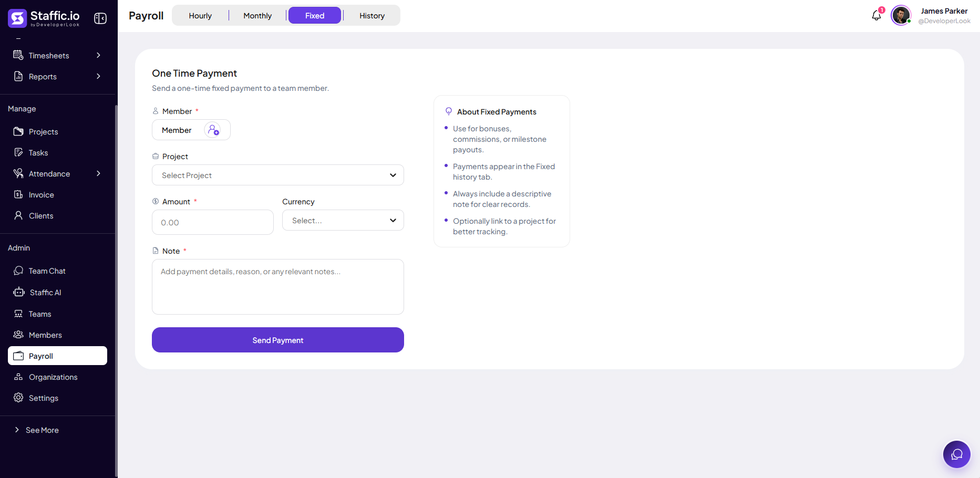This screenshot has width=980, height=478.
Task: Click the Staffic AI robot icon
Action: (x=19, y=292)
